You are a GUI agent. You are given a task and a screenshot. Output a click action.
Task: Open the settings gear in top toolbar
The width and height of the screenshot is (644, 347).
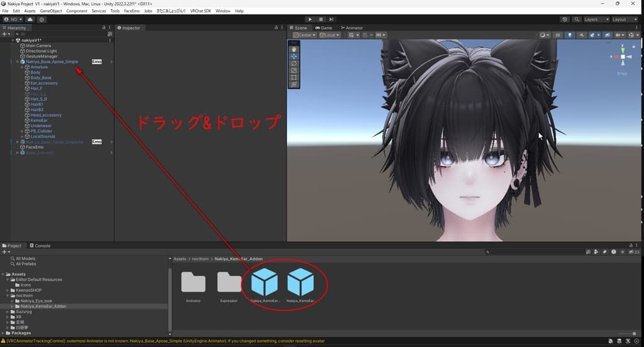[x=42, y=19]
